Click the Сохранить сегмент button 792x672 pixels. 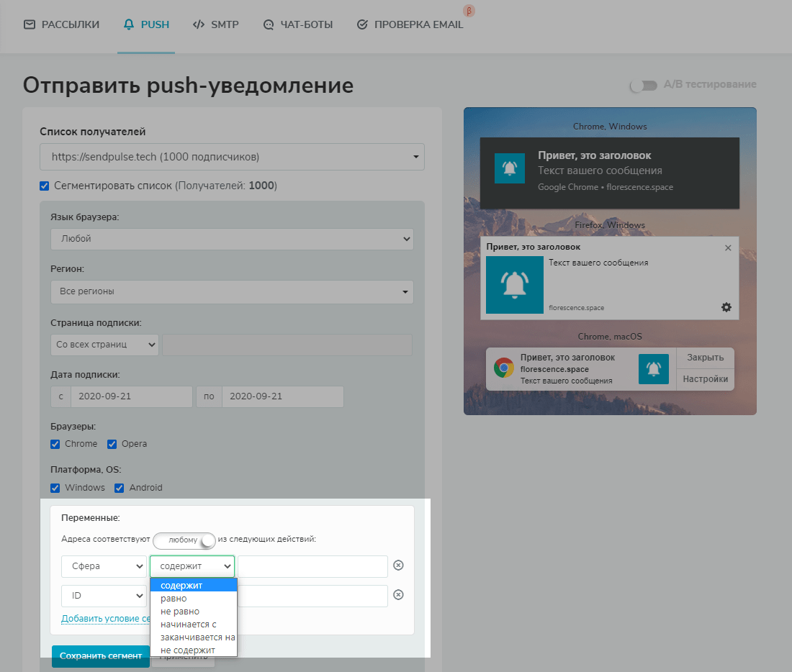[x=101, y=656]
